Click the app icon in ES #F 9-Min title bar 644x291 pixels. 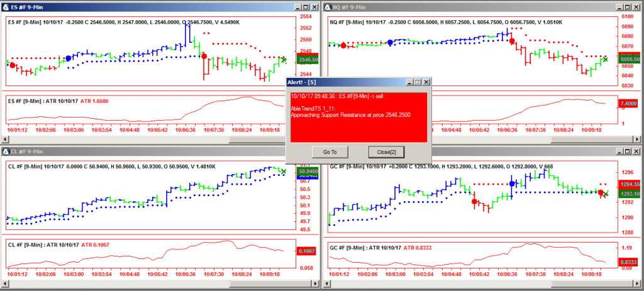[x=6, y=7]
